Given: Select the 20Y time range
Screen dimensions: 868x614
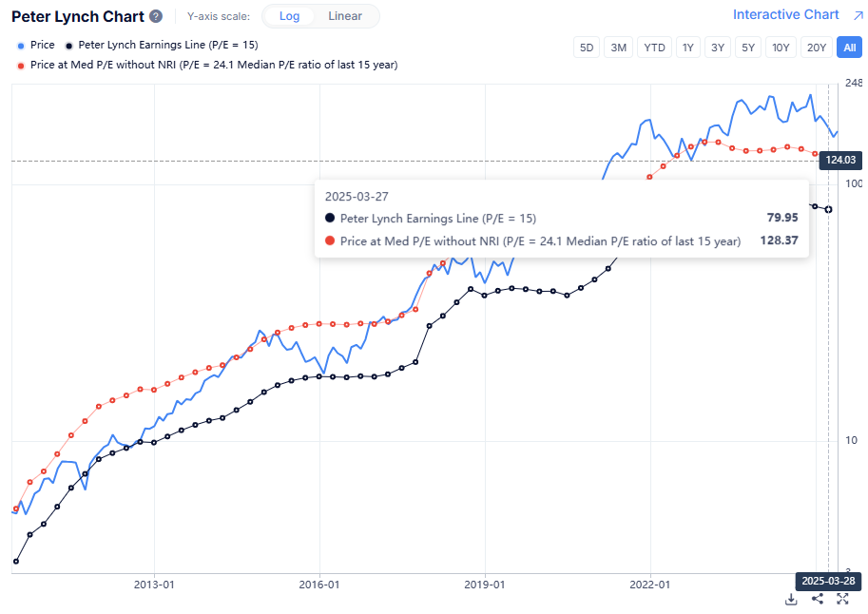Looking at the screenshot, I should [816, 48].
